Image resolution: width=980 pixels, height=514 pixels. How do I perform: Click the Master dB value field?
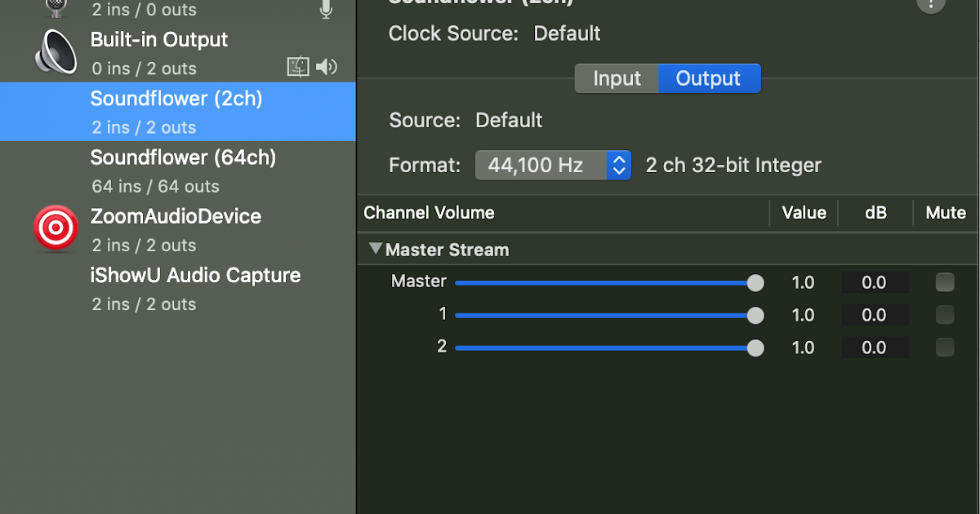click(874, 283)
